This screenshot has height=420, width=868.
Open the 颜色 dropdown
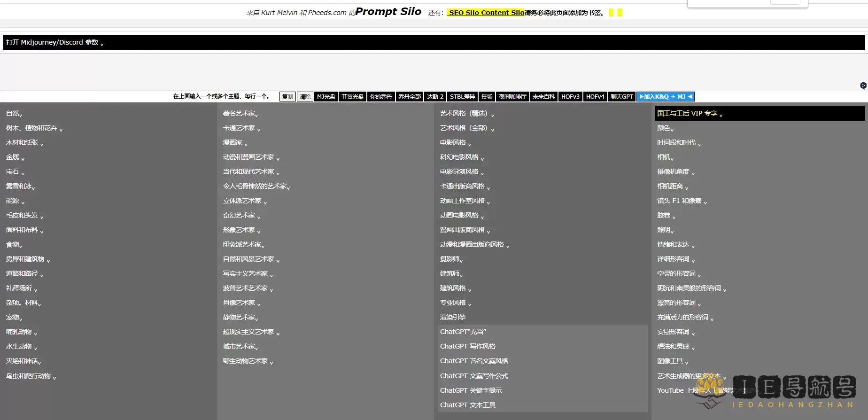665,128
